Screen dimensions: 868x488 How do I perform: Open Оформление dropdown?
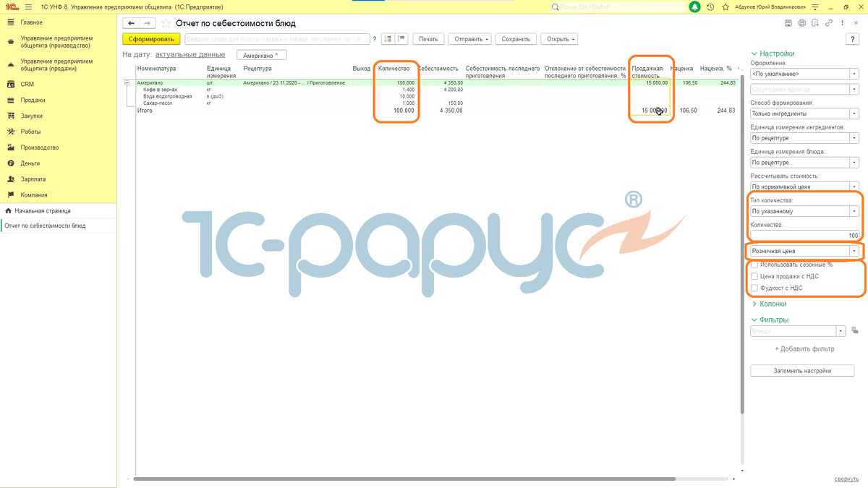[x=854, y=74]
